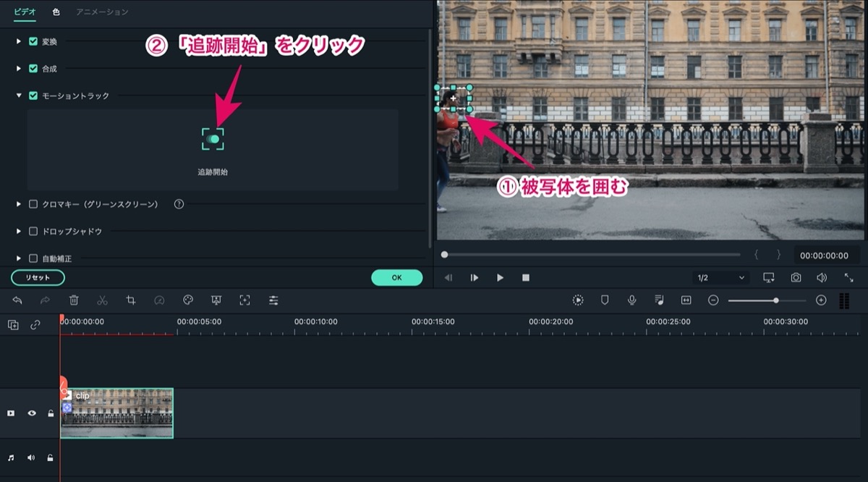
Task: Click the リセット button
Action: pos(38,277)
